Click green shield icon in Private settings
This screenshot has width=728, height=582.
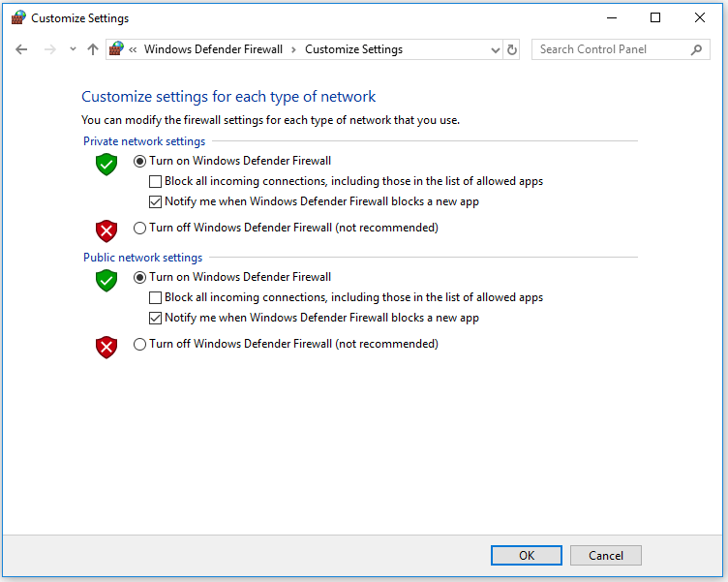(x=106, y=165)
